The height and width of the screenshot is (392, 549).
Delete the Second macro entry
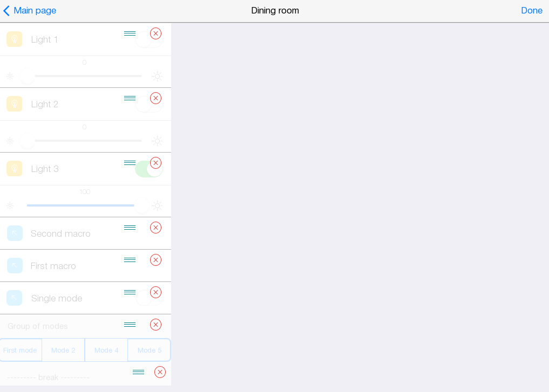pos(155,228)
